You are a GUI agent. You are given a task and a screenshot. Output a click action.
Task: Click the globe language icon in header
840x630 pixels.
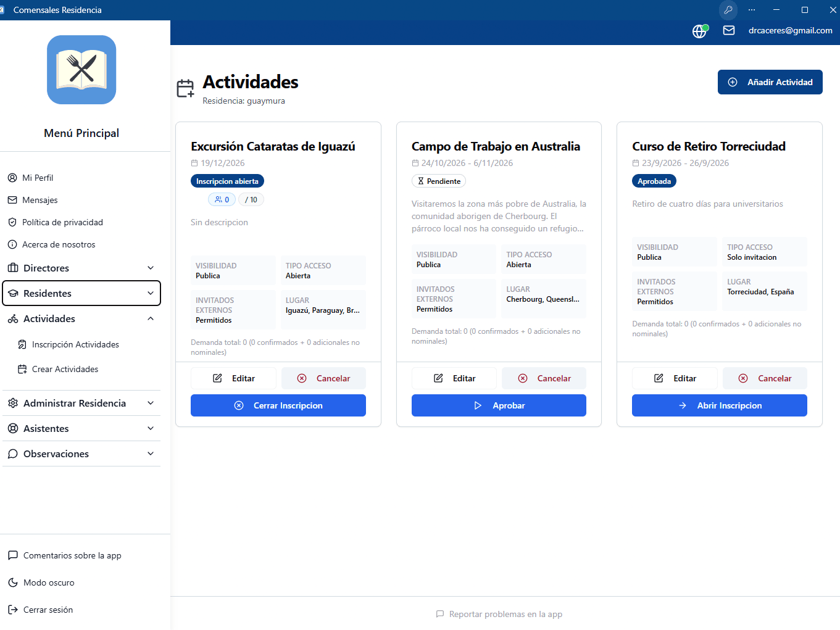(x=699, y=31)
